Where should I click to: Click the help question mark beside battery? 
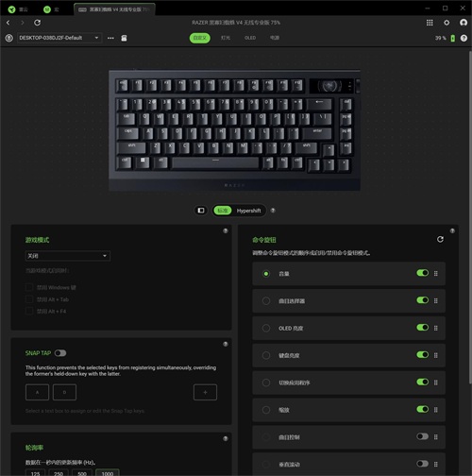464,38
